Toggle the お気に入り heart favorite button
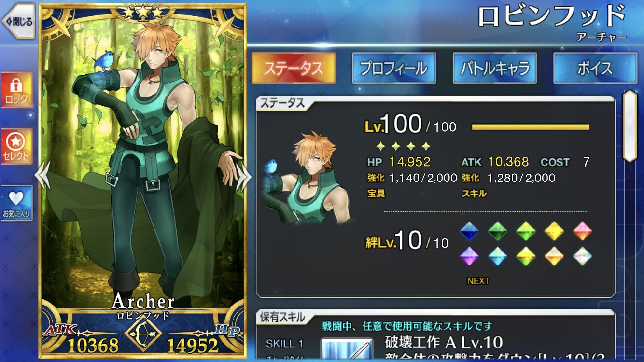 point(16,203)
